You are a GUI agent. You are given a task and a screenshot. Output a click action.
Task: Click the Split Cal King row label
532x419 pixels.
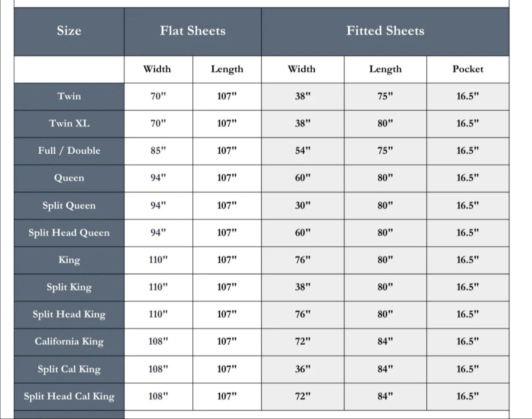(69, 369)
